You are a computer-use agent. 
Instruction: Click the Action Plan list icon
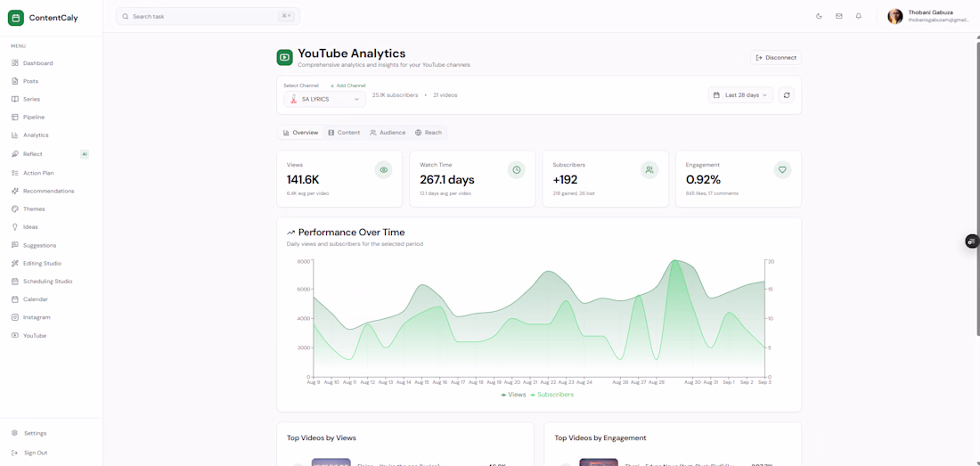coord(15,173)
